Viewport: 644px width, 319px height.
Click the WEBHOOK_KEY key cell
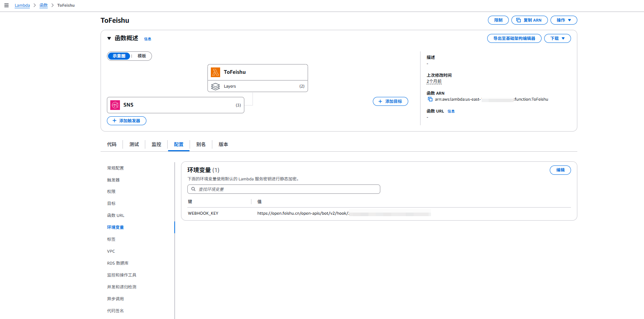point(203,214)
